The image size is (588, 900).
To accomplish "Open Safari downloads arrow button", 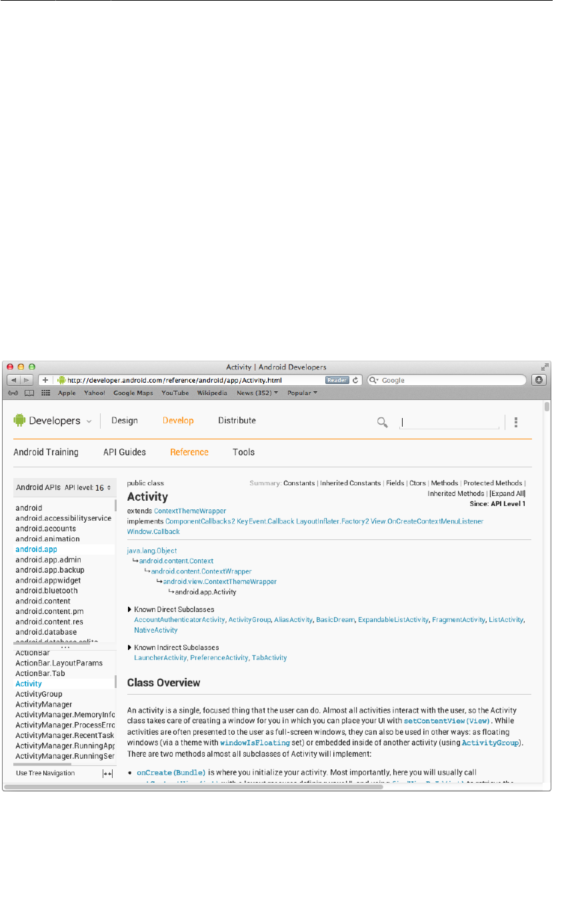I will pos(540,380).
